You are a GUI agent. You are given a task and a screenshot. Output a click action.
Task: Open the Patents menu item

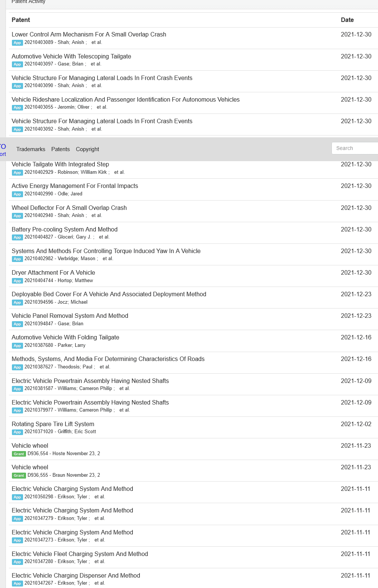pos(61,149)
